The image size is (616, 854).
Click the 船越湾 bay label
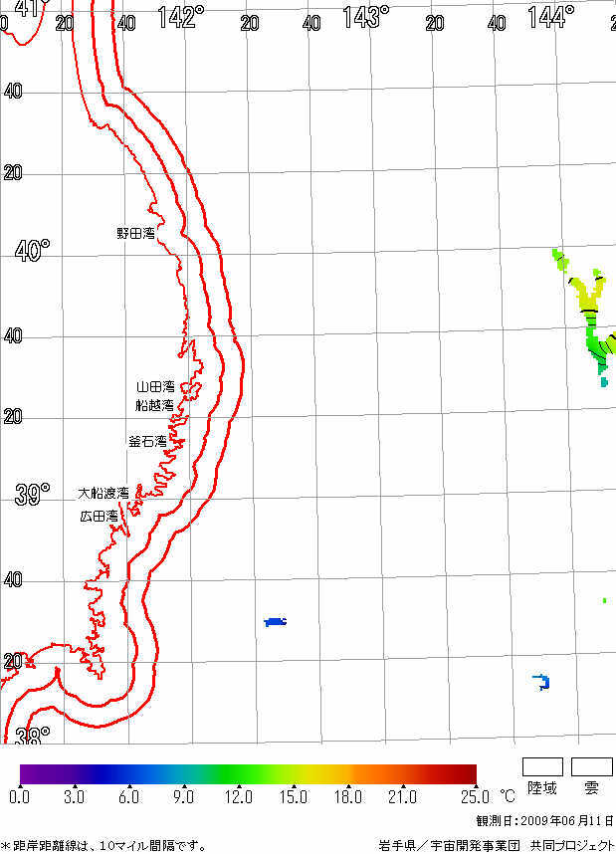pyautogui.click(x=154, y=405)
